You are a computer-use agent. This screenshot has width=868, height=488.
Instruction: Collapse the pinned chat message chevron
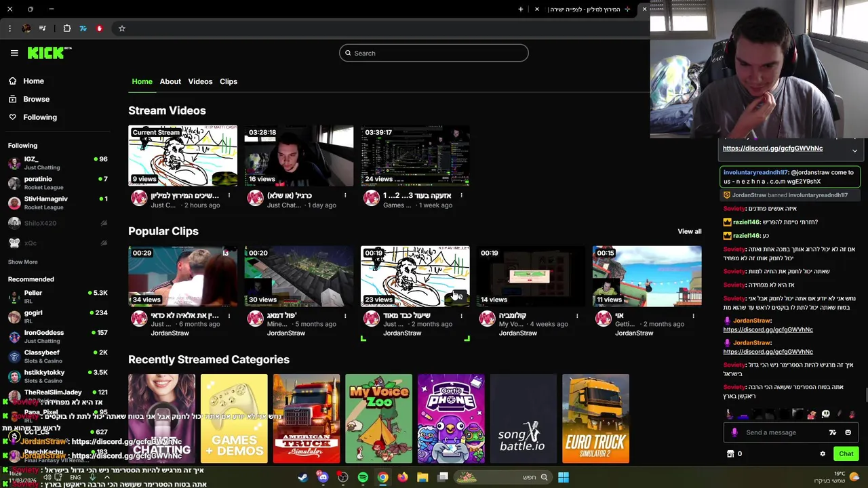click(854, 150)
